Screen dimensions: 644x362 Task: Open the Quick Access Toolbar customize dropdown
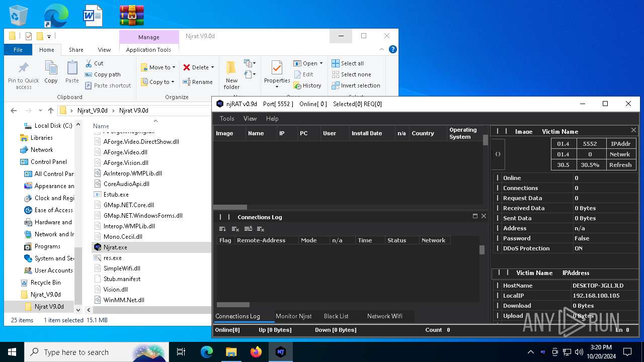pyautogui.click(x=49, y=36)
